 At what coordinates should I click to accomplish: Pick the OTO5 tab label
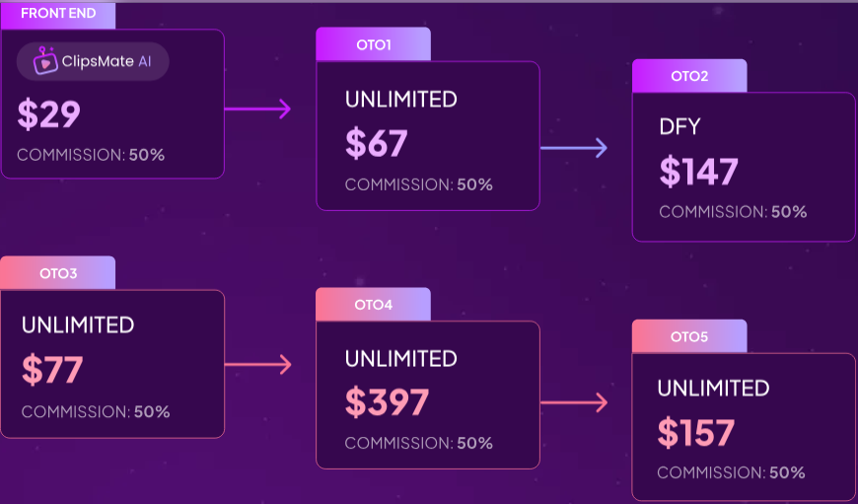(x=689, y=336)
